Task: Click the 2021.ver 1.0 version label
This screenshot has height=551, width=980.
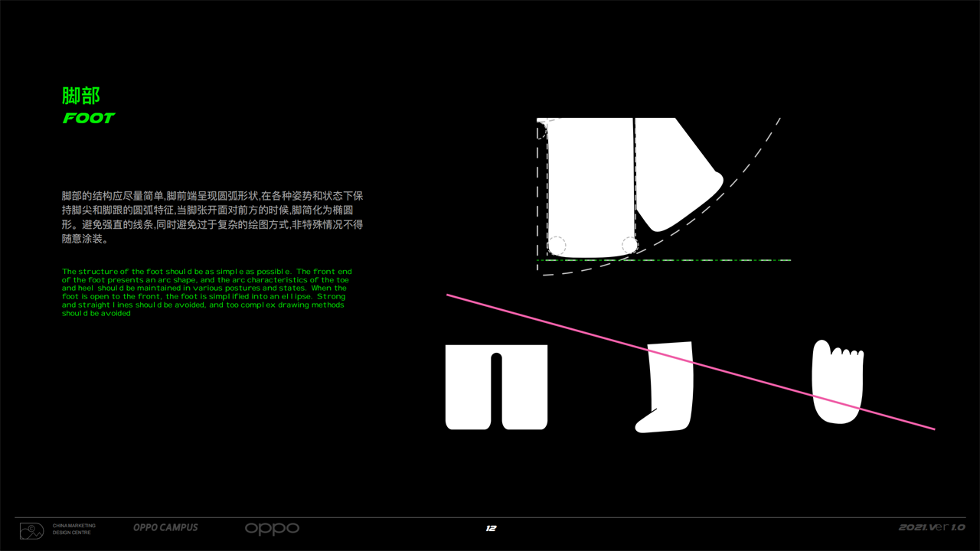Action: tap(931, 527)
